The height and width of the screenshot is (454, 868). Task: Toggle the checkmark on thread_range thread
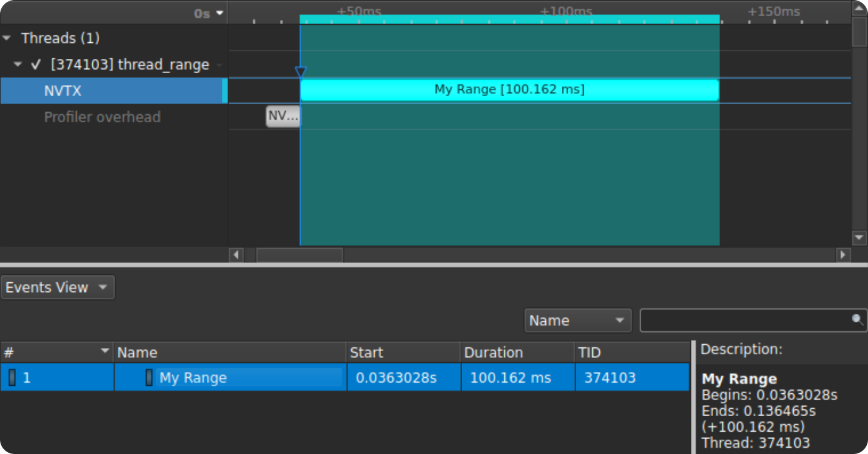pyautogui.click(x=36, y=65)
